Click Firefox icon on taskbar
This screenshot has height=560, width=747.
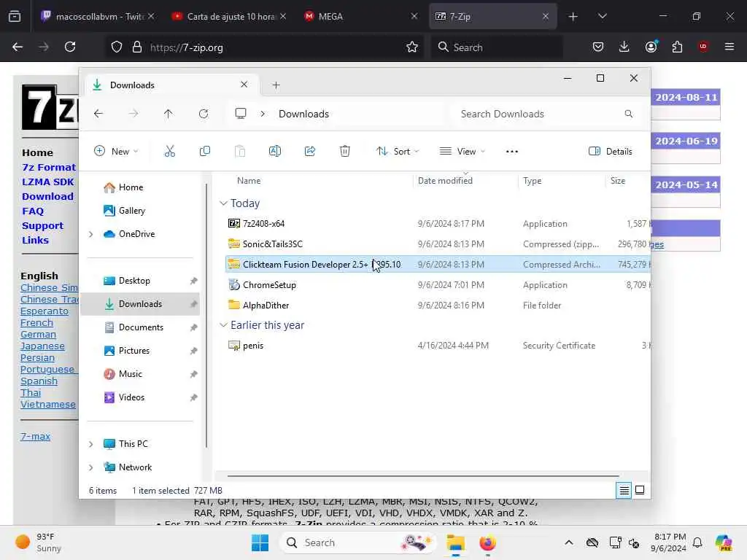(487, 542)
